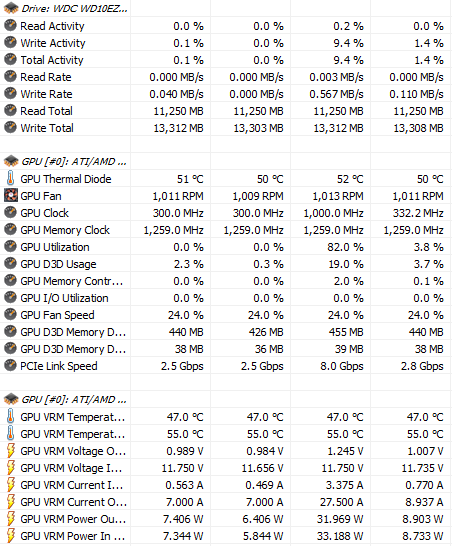Click the gauge icon beside GPU Utilization
The width and height of the screenshot is (452, 546).
pyautogui.click(x=11, y=247)
